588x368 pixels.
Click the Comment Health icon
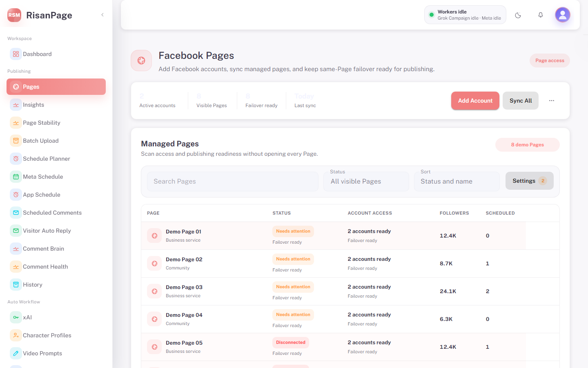tap(16, 267)
